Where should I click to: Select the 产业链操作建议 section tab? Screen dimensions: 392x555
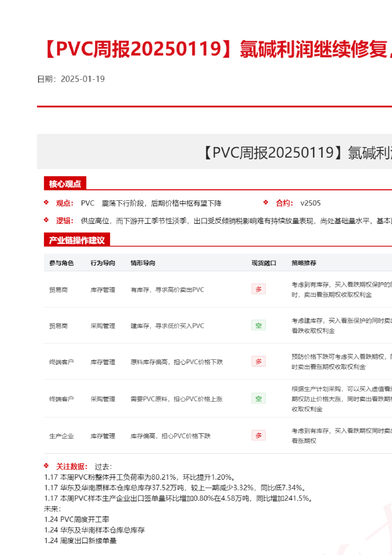coord(77,240)
